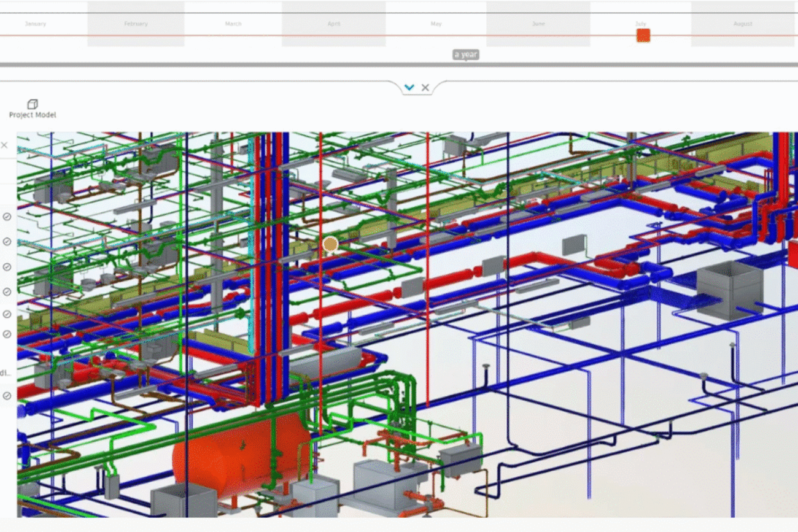This screenshot has width=798, height=532.
Task: Select the large gray box unit on the right of the model
Action: [x=729, y=290]
